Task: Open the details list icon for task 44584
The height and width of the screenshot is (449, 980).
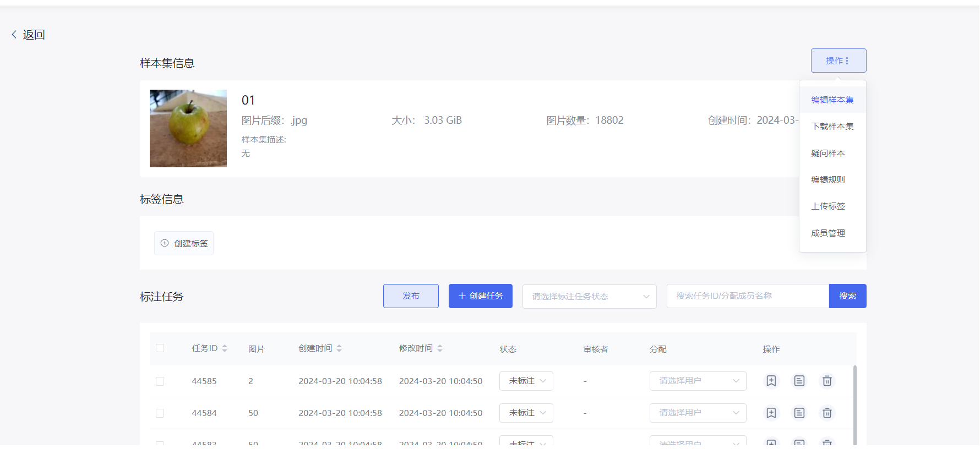Action: point(799,413)
